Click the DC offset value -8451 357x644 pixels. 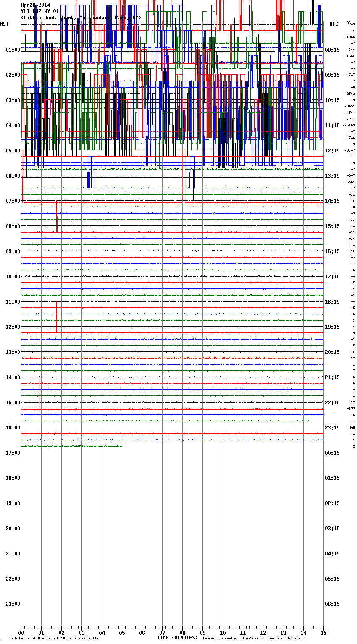click(350, 106)
